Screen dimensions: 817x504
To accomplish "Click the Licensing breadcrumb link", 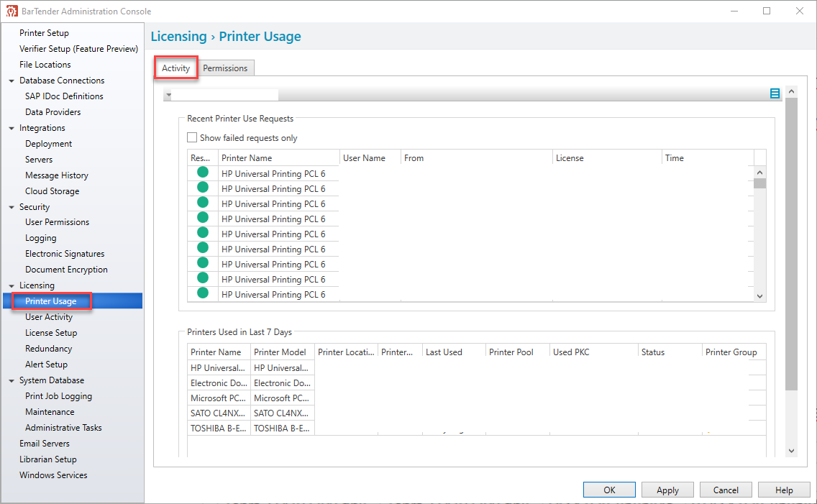I will click(178, 37).
